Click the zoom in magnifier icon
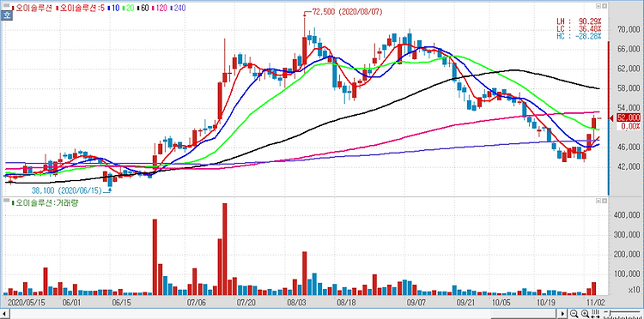Screen dimensions: 644x319 click(586, 314)
